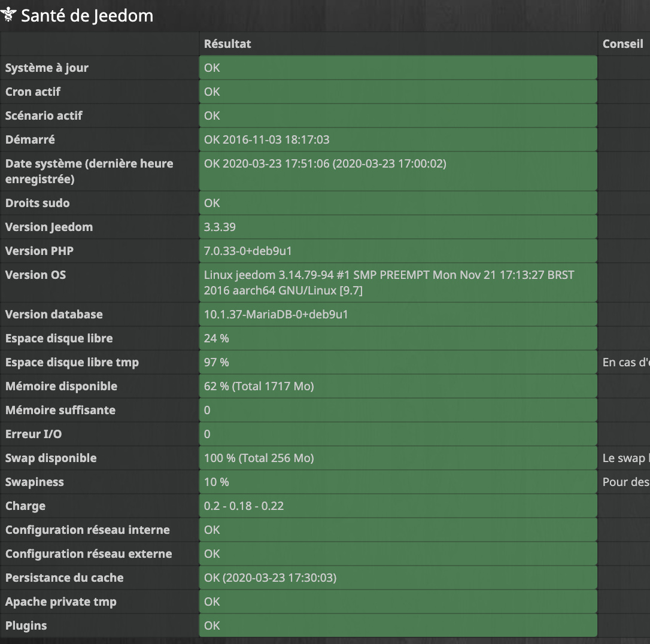Image resolution: width=650 pixels, height=644 pixels.
Task: Select the Système à jour row label
Action: pos(47,68)
